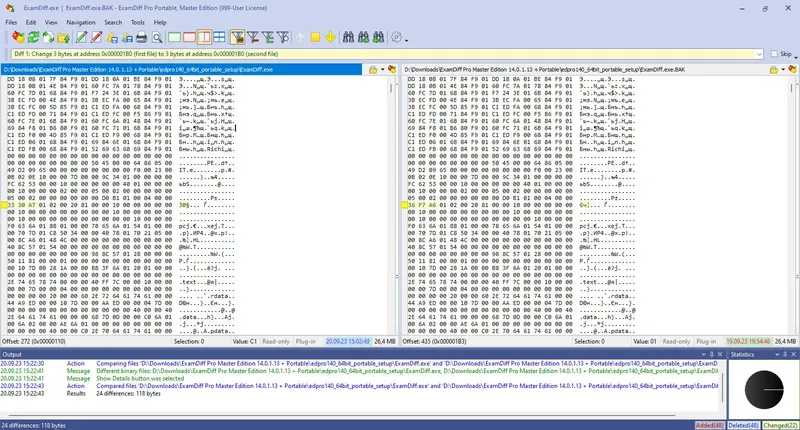Click Output panel horizontal scrollbar
Screen dimensions: 800x430
[342, 415]
